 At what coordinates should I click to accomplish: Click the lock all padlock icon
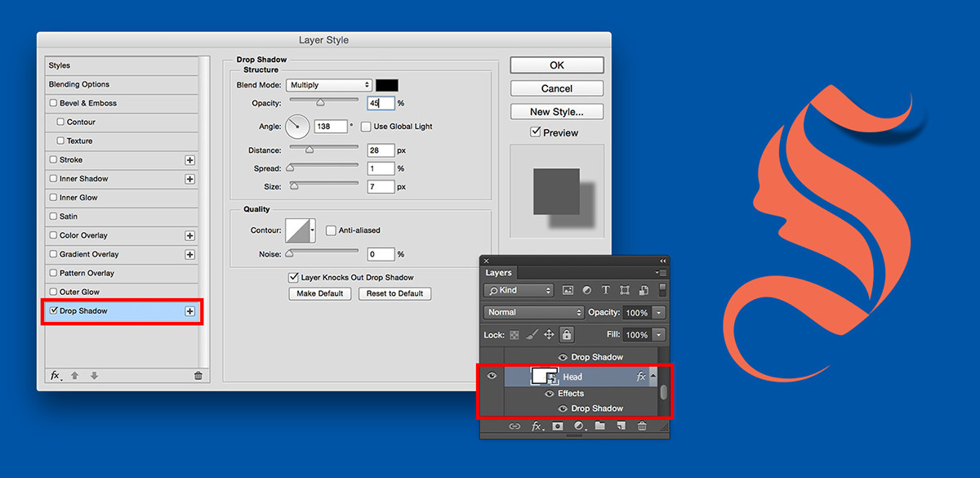pos(567,335)
